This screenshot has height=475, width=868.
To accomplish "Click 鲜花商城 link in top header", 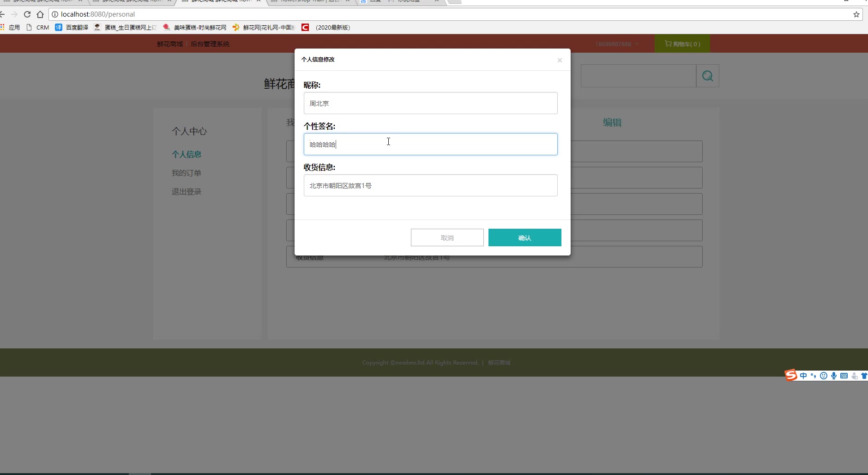I will [170, 44].
